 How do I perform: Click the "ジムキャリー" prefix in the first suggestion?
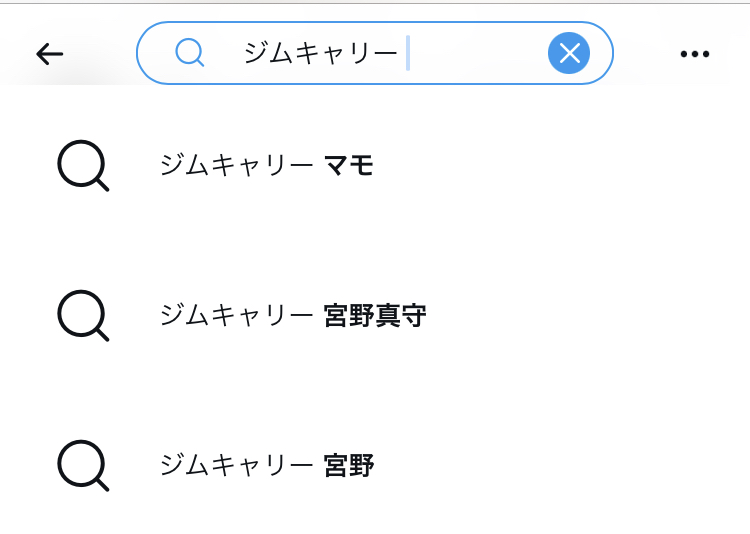click(236, 165)
